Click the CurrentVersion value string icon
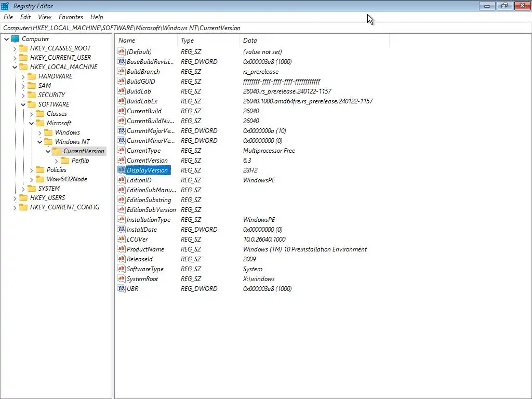The width and height of the screenshot is (532, 399). coord(122,160)
